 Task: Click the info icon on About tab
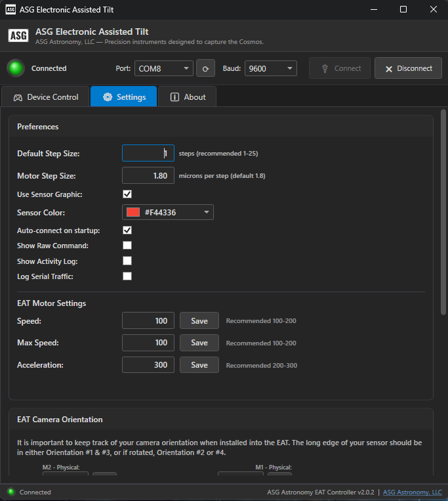(x=174, y=97)
